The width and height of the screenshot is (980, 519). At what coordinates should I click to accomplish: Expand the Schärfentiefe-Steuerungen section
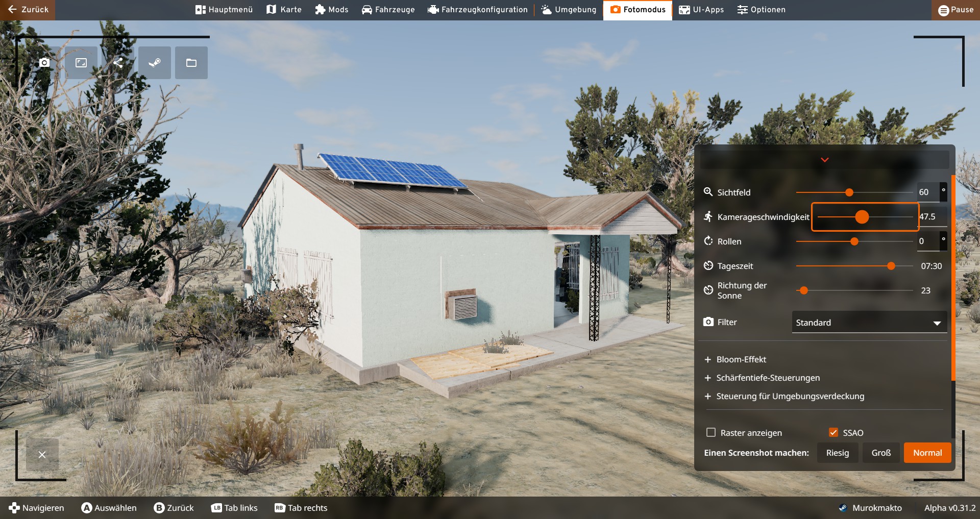tap(762, 378)
